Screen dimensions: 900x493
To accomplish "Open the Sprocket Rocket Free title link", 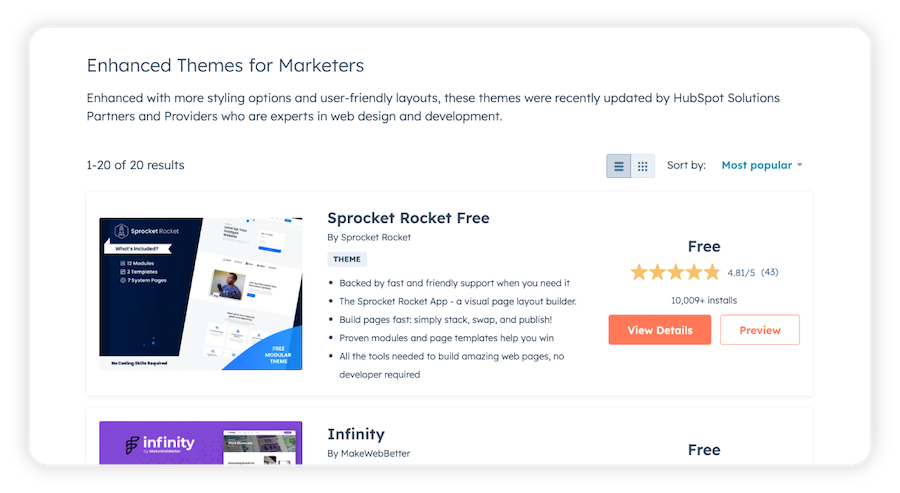I will click(x=408, y=218).
